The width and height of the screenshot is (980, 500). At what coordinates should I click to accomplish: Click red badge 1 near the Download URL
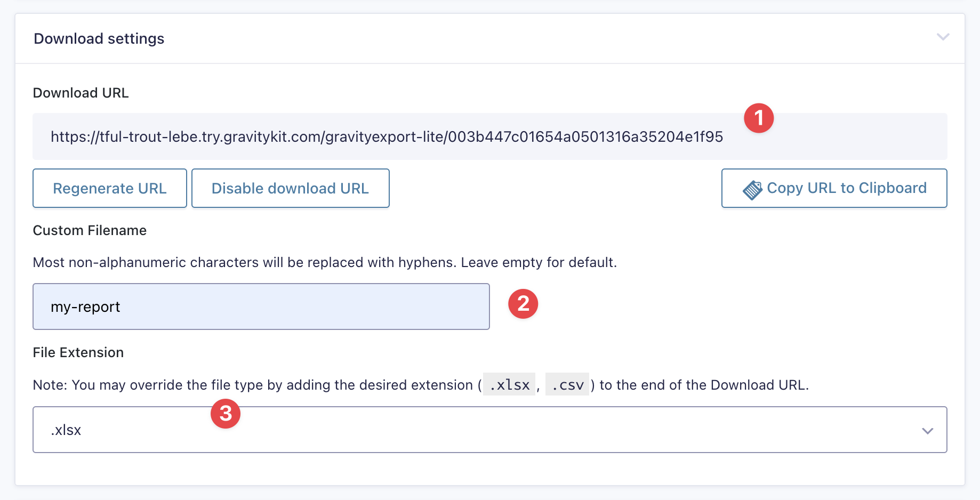pyautogui.click(x=759, y=118)
